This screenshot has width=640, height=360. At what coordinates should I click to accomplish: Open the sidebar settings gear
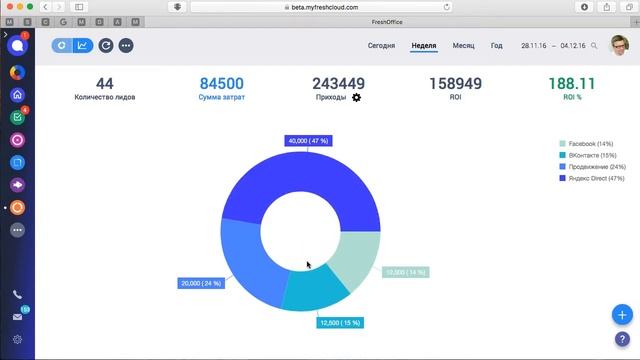point(17,339)
